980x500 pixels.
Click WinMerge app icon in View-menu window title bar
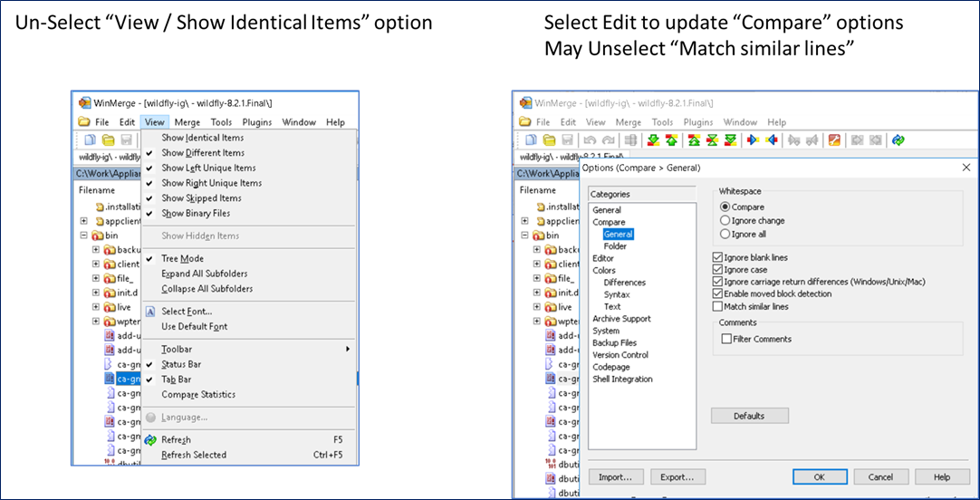83,102
